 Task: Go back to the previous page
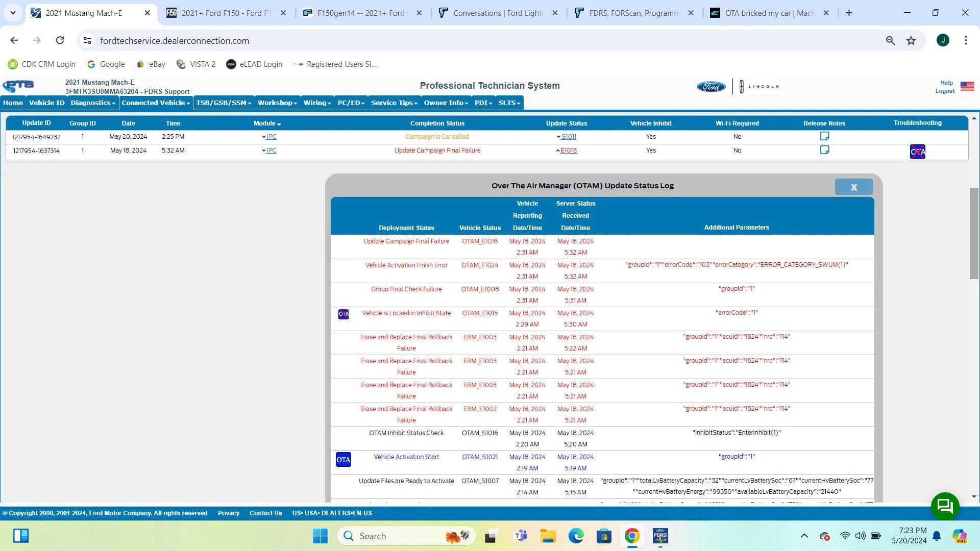(x=14, y=40)
